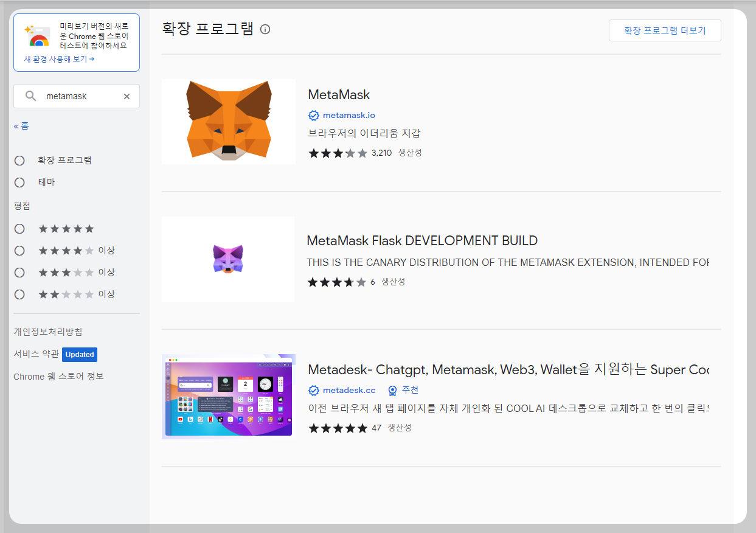Click Metadesk verified publisher badge
This screenshot has width=756, height=533.
click(314, 390)
